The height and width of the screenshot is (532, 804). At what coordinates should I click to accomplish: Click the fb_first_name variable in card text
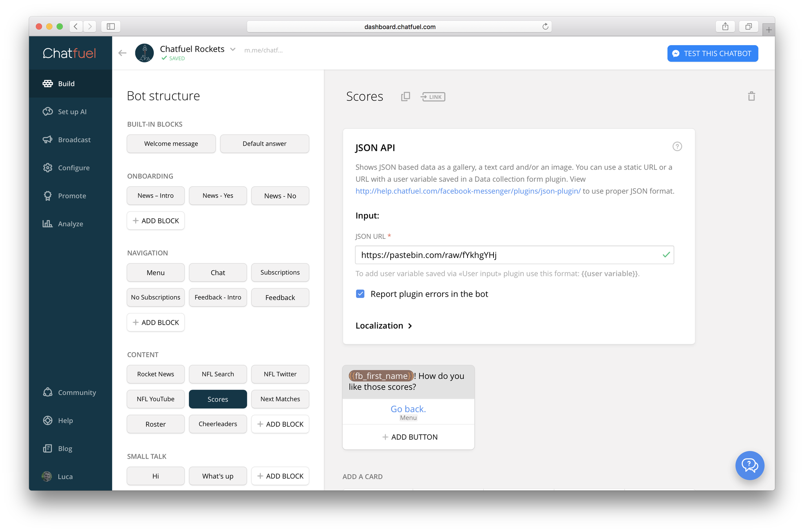pos(381,376)
